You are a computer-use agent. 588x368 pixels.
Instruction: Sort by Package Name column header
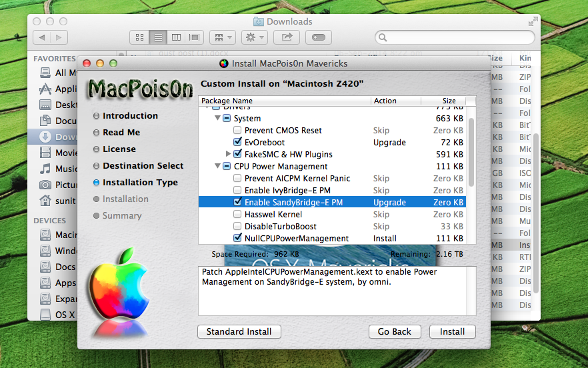tap(285, 101)
